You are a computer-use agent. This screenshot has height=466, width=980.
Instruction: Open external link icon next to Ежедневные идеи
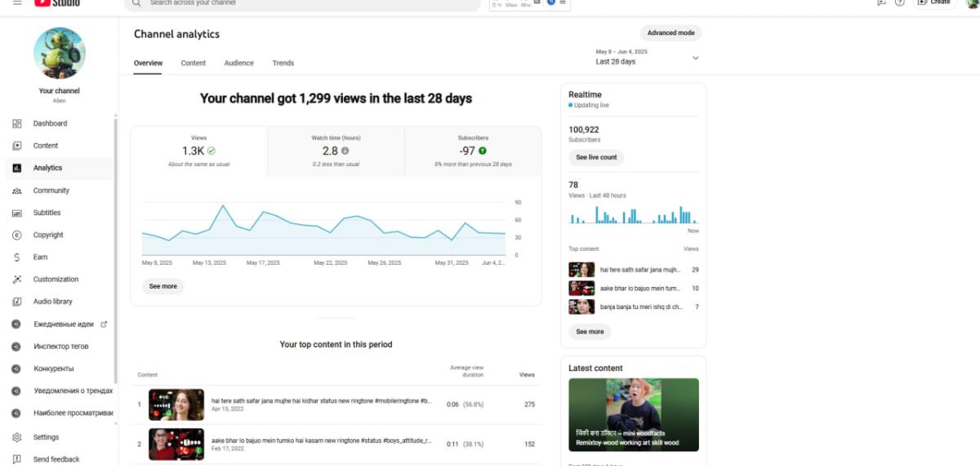(104, 324)
